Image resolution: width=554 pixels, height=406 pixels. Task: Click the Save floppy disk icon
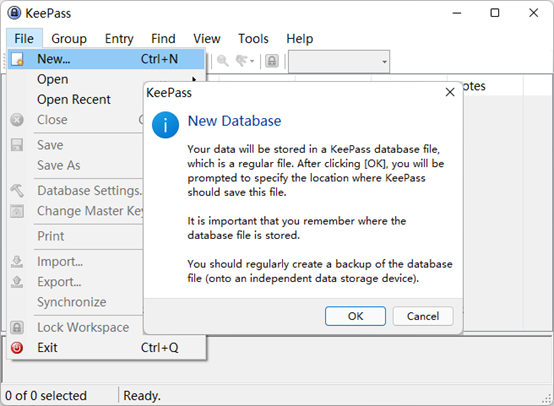tap(17, 145)
